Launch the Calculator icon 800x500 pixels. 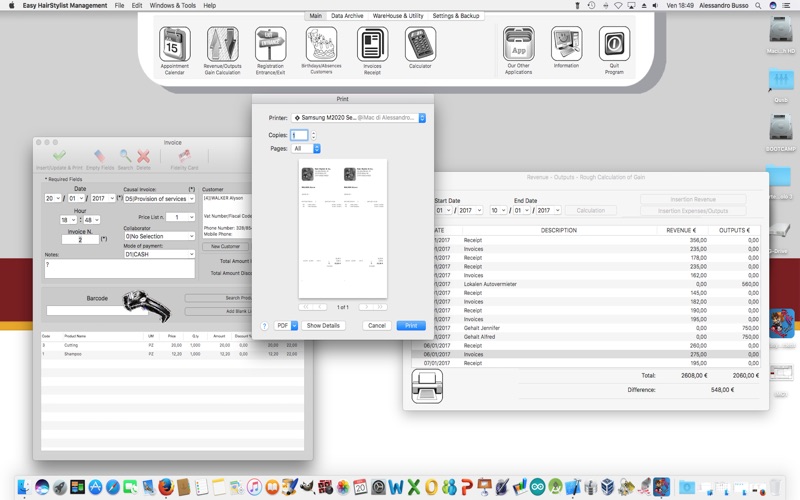tap(420, 44)
